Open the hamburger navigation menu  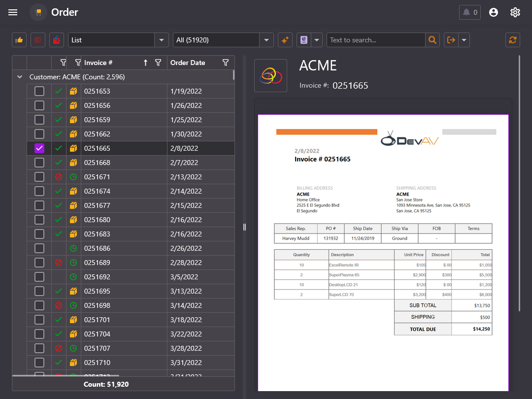click(x=13, y=12)
